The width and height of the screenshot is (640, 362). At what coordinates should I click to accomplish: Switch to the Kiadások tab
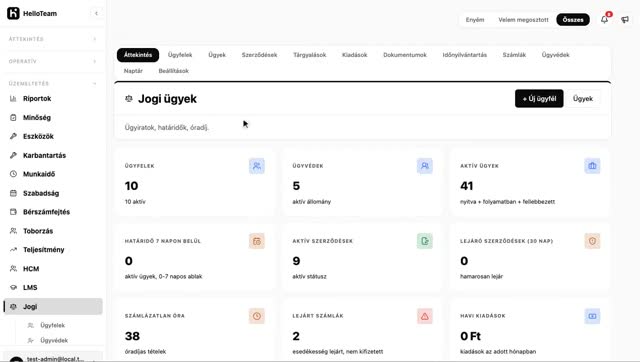[354, 55]
